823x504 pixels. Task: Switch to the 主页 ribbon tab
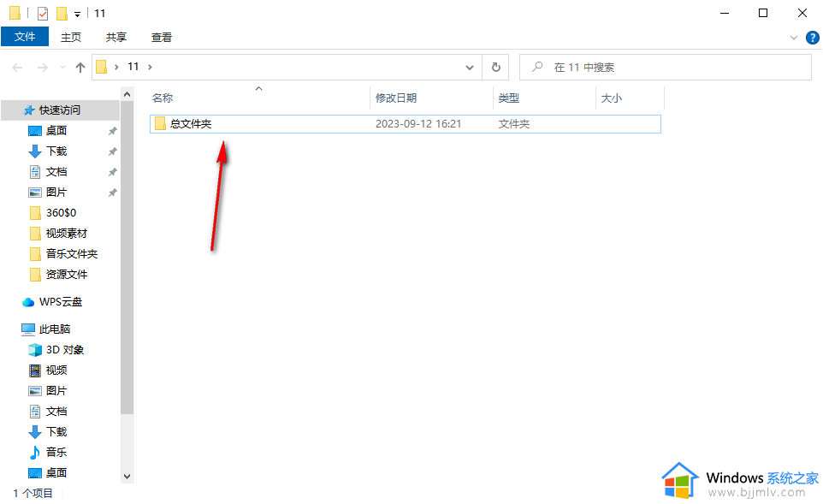(71, 38)
